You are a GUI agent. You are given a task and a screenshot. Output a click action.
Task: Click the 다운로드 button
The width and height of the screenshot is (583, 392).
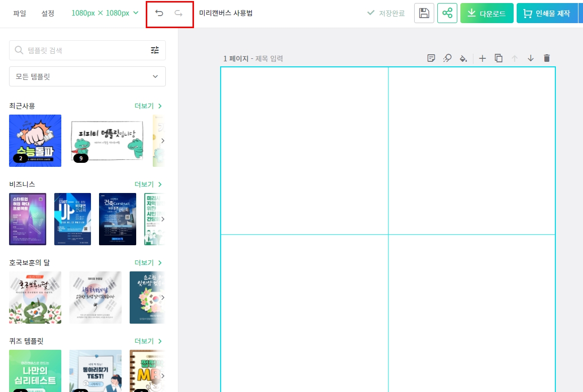click(487, 13)
